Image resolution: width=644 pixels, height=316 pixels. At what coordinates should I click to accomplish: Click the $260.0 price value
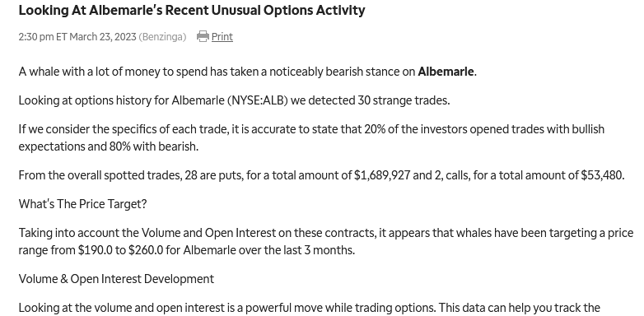[x=146, y=250]
